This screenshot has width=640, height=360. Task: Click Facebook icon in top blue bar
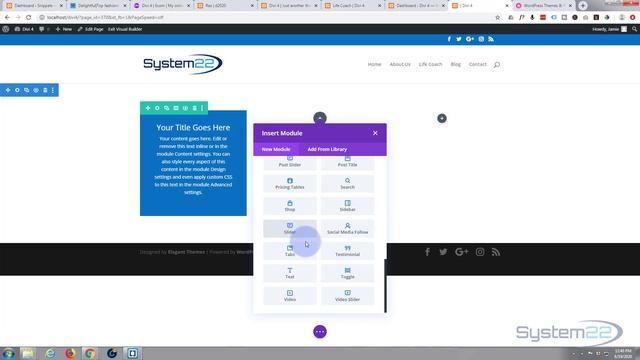449,39
